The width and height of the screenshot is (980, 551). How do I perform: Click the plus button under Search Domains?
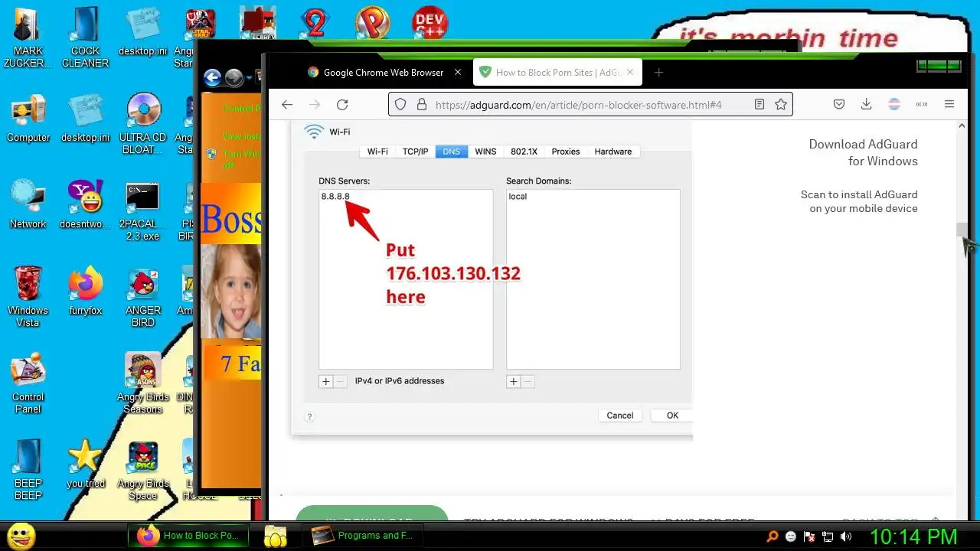tap(513, 381)
